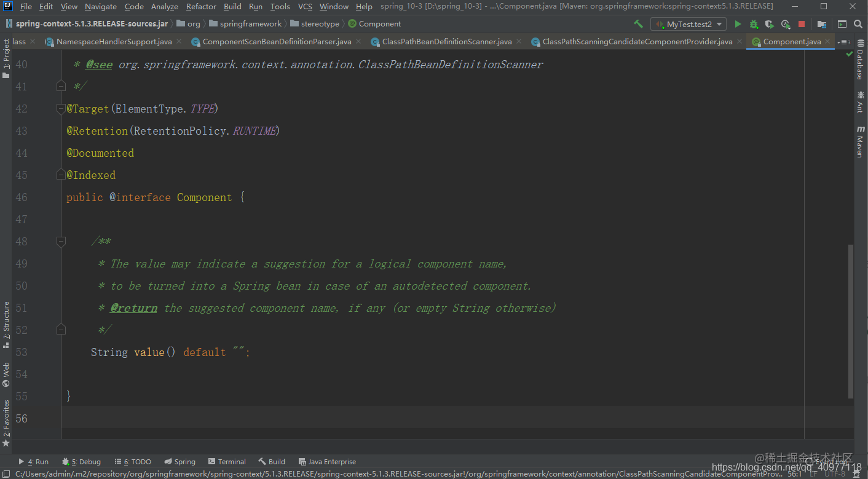Close the ClassPathBeanDefinitionScanner.java tab
This screenshot has height=479, width=868.
coord(519,42)
